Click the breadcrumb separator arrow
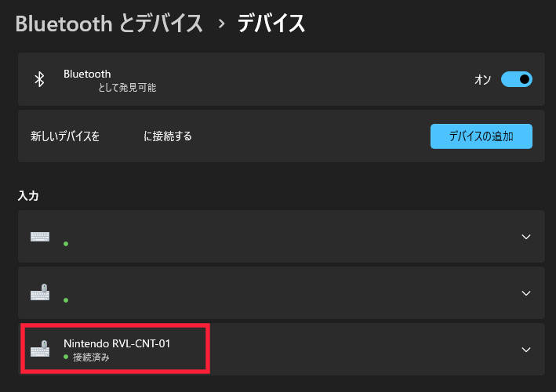The width and height of the screenshot is (556, 392). click(221, 24)
